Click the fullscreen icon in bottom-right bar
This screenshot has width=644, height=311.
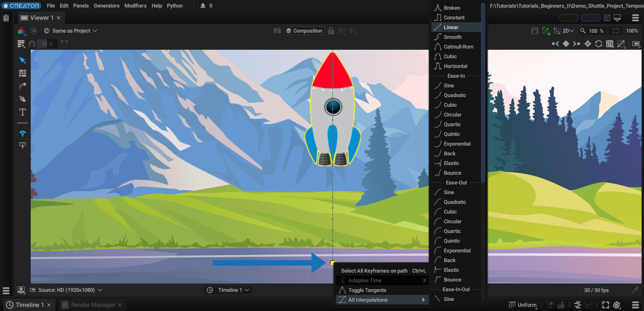pyautogui.click(x=606, y=305)
